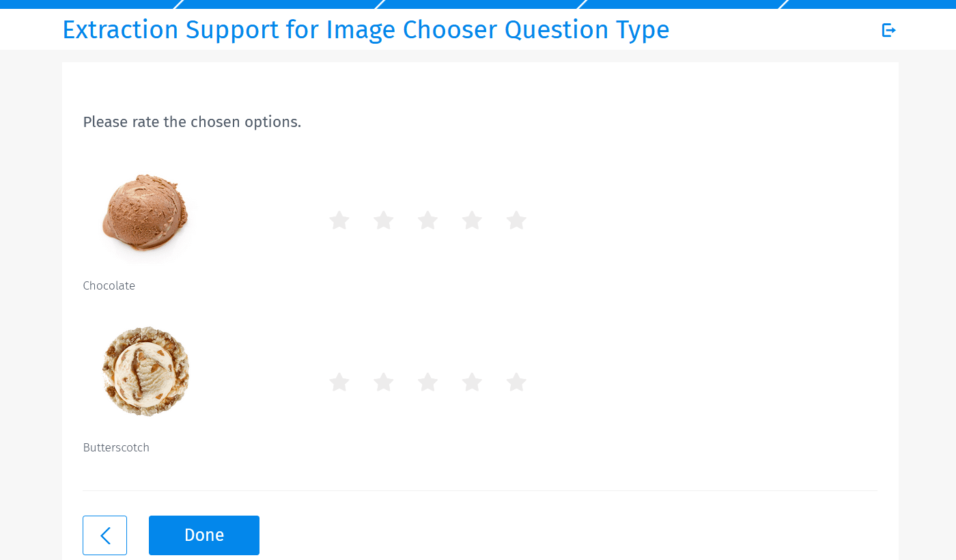
Task: Select the Chocolate option label
Action: pyautogui.click(x=109, y=285)
